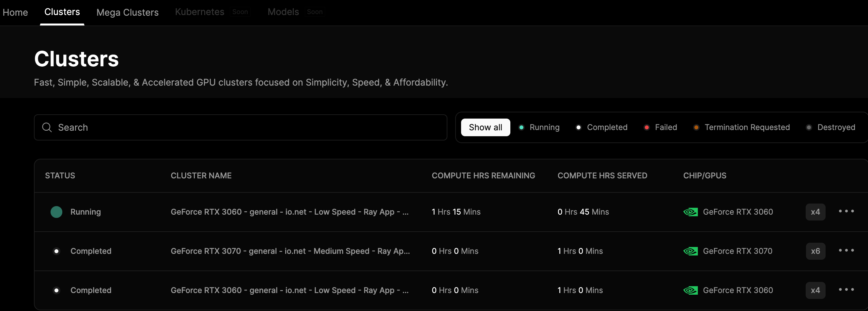Click the CLUSTER NAME column header
868x311 pixels.
[x=201, y=176]
